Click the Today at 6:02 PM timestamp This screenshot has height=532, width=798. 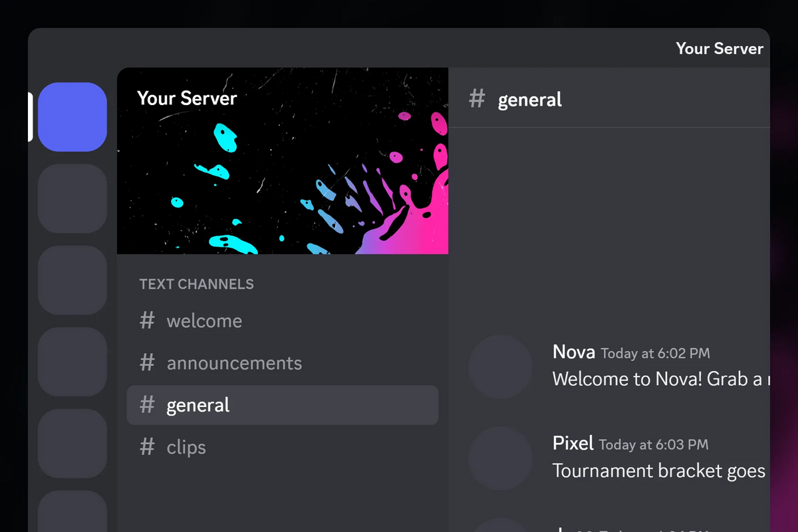(656, 354)
